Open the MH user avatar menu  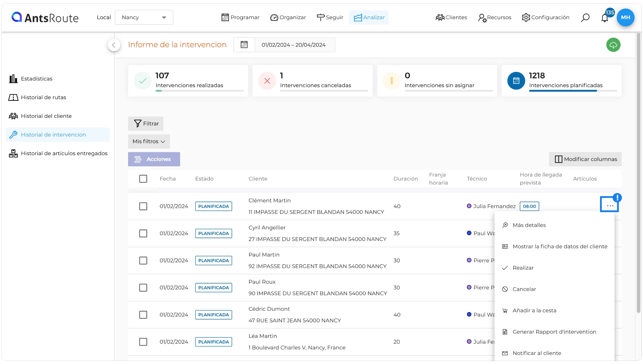pyautogui.click(x=625, y=17)
